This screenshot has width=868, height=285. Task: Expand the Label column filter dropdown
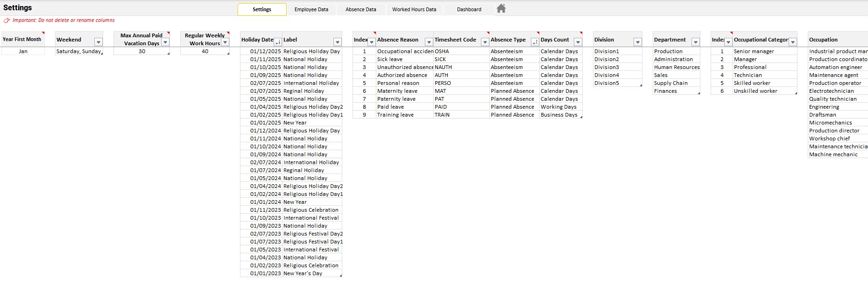[338, 42]
